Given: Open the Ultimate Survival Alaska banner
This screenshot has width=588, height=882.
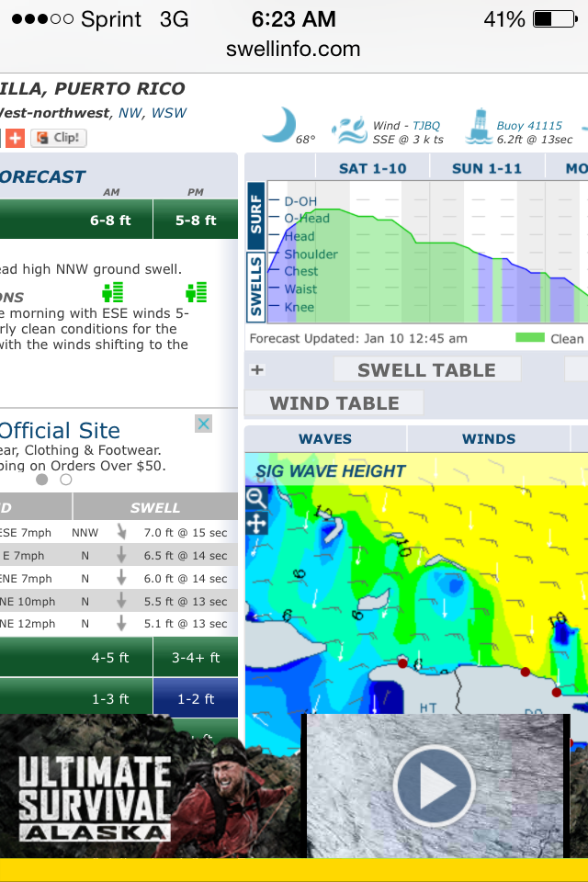Looking at the screenshot, I should tap(151, 786).
